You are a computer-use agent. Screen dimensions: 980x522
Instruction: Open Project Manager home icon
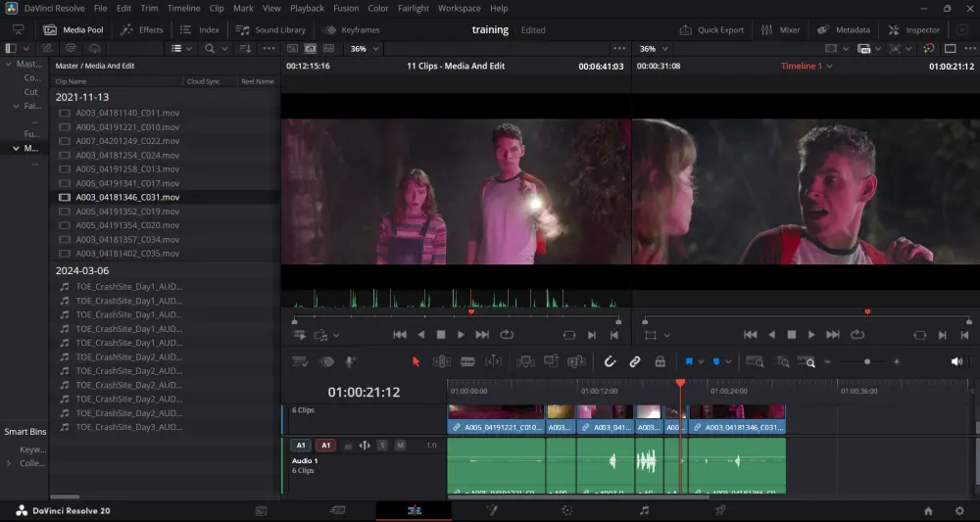pos(928,511)
